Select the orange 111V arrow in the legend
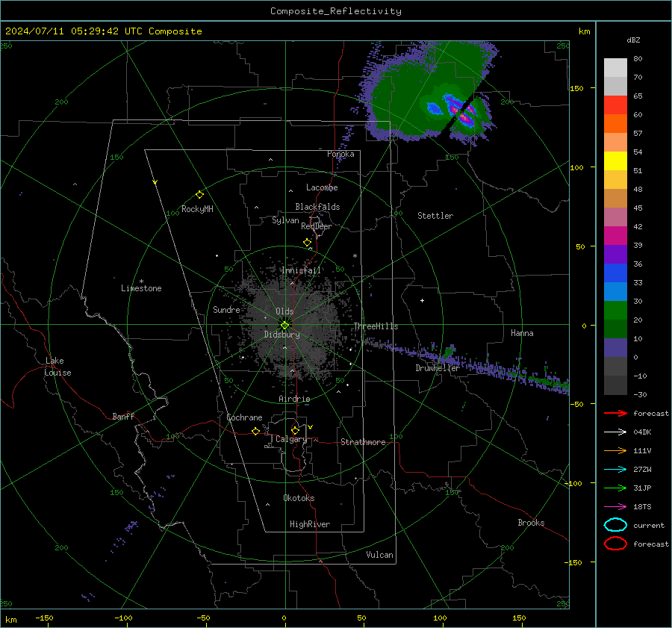Image resolution: width=672 pixels, height=628 pixels. pos(615,450)
